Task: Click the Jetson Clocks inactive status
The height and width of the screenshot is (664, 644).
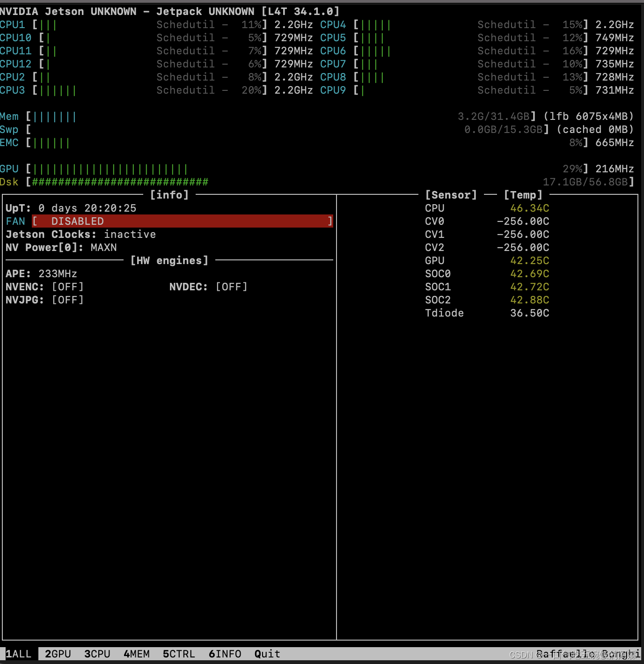Action: tap(130, 234)
